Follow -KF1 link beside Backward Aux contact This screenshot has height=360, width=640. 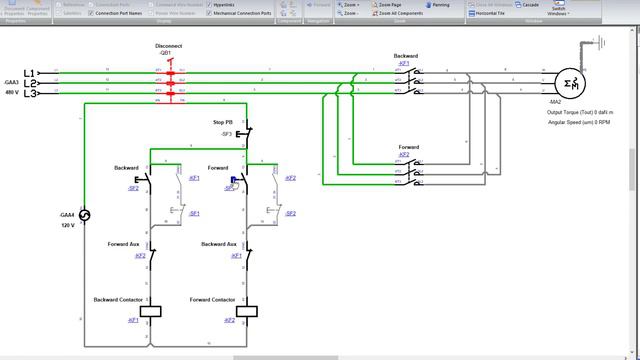click(x=236, y=256)
